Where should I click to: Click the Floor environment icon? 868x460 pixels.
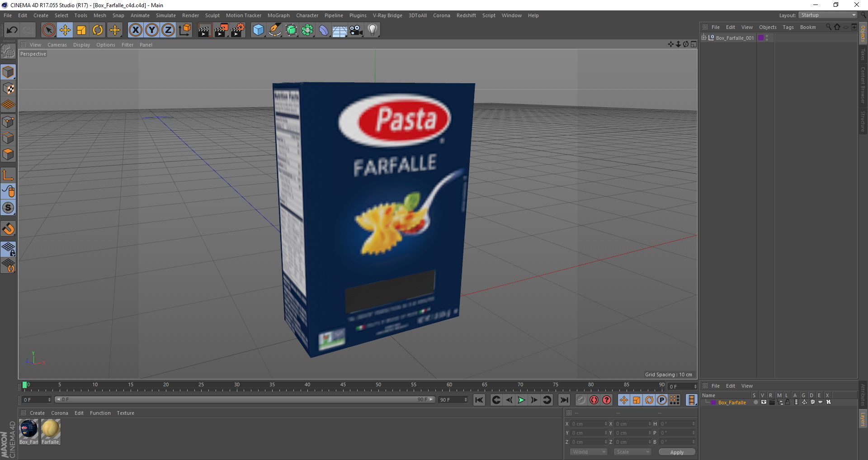point(340,30)
